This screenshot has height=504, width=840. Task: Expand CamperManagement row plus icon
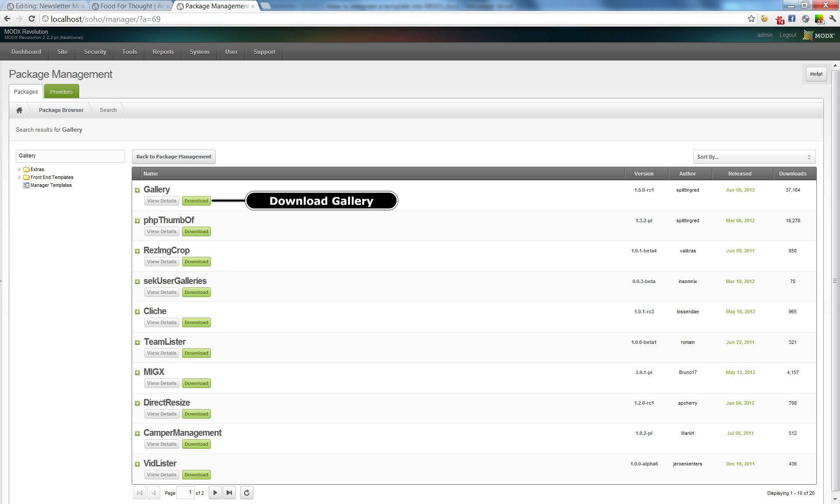tap(137, 434)
